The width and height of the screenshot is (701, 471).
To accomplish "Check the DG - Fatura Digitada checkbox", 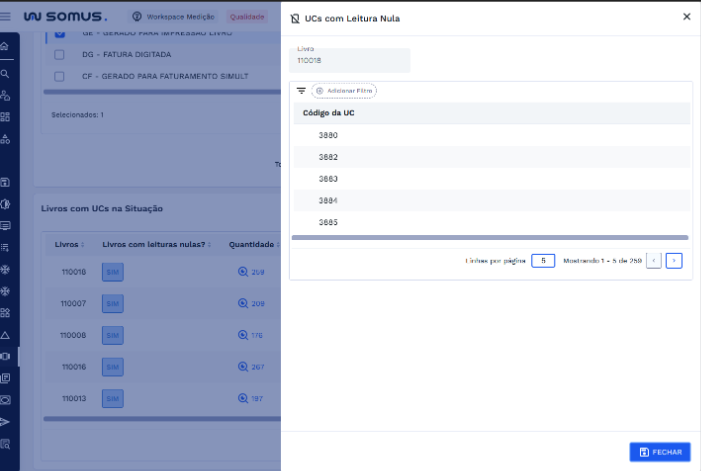I will tap(59, 55).
